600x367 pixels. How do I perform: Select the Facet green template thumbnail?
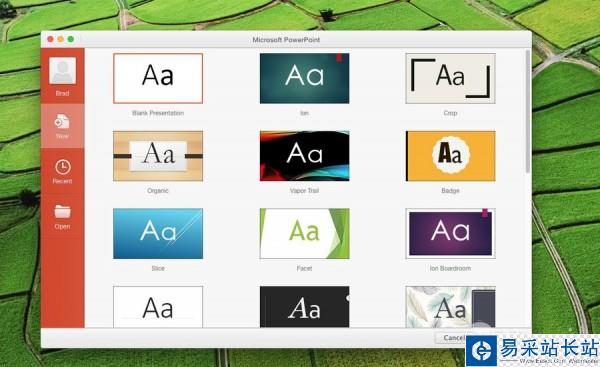pyautogui.click(x=305, y=234)
